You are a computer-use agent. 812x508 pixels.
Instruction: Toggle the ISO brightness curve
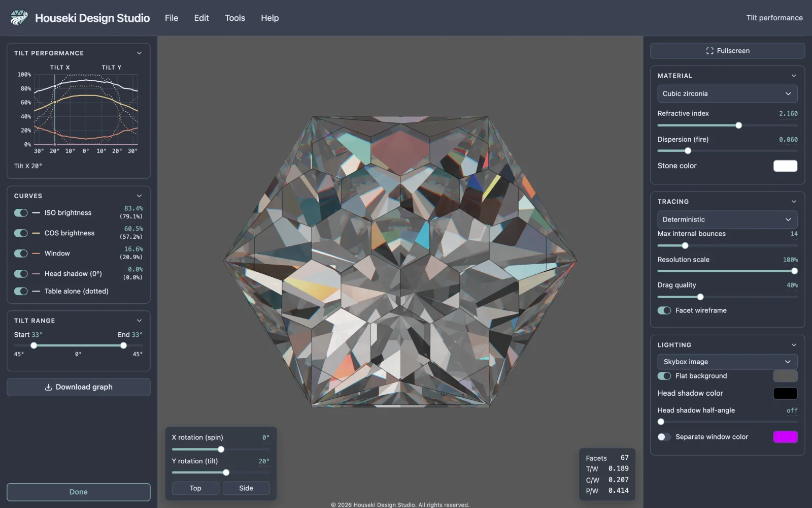[x=21, y=213]
